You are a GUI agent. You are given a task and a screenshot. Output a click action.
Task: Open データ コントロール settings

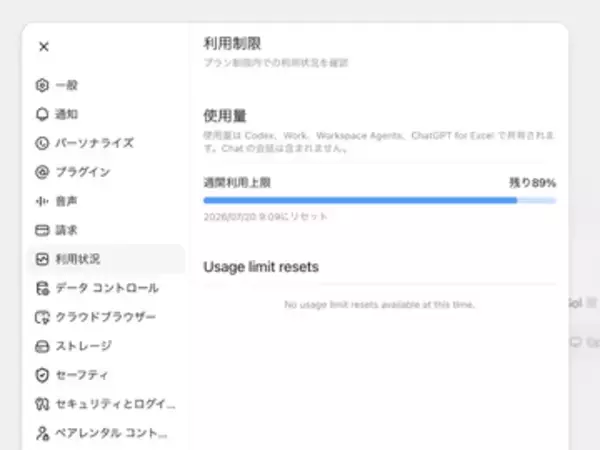click(x=106, y=288)
